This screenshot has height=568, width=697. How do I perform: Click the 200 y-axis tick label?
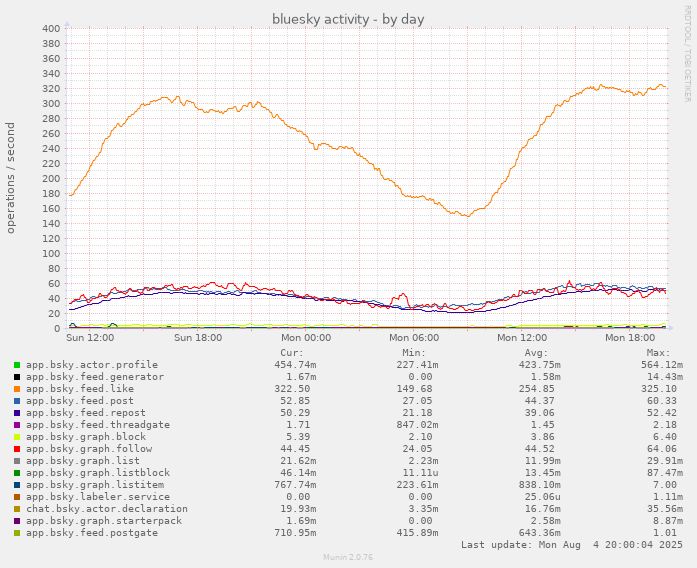[x=51, y=179]
